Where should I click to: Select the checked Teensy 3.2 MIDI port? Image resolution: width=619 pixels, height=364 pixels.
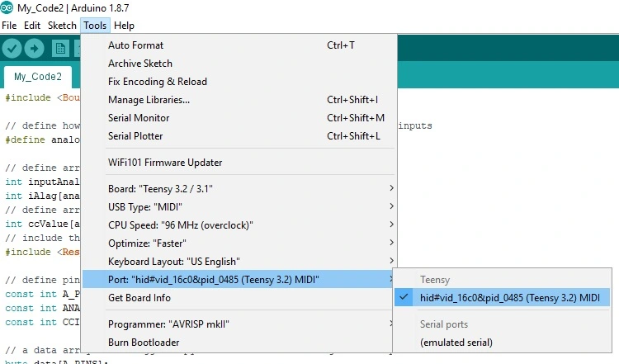click(509, 297)
